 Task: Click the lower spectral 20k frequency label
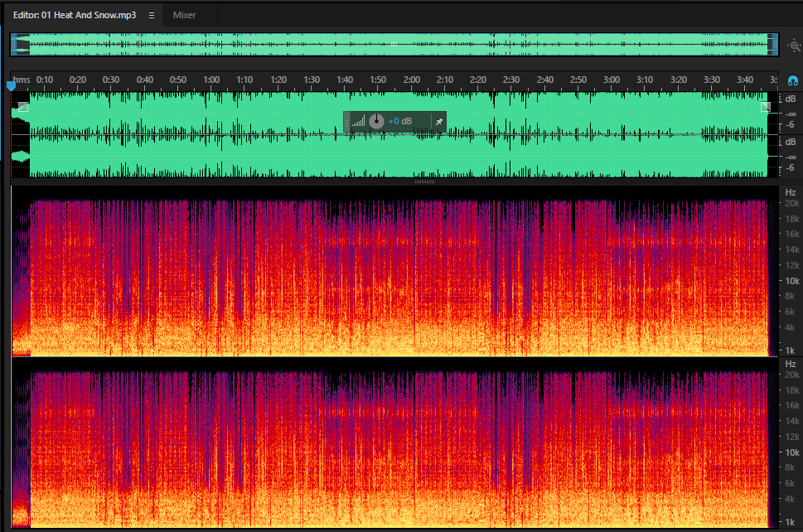tap(792, 375)
